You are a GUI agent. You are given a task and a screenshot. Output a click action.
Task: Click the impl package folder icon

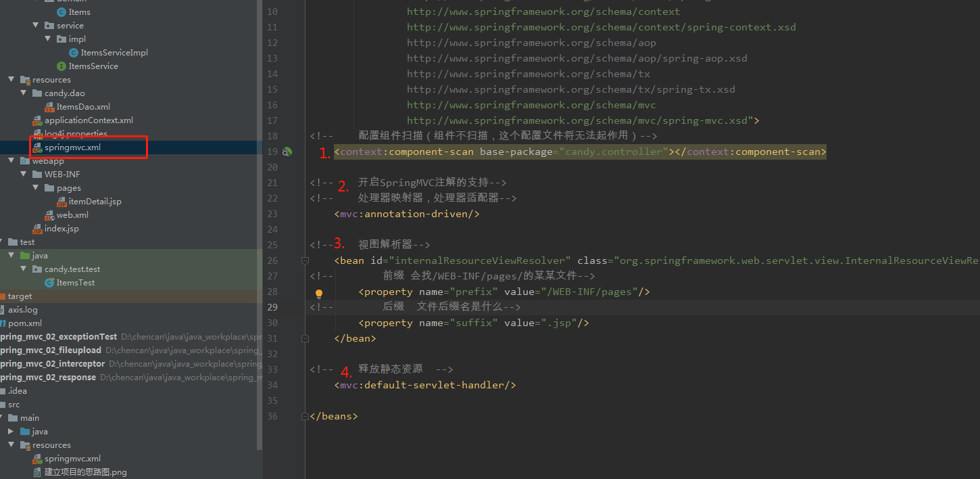point(62,39)
